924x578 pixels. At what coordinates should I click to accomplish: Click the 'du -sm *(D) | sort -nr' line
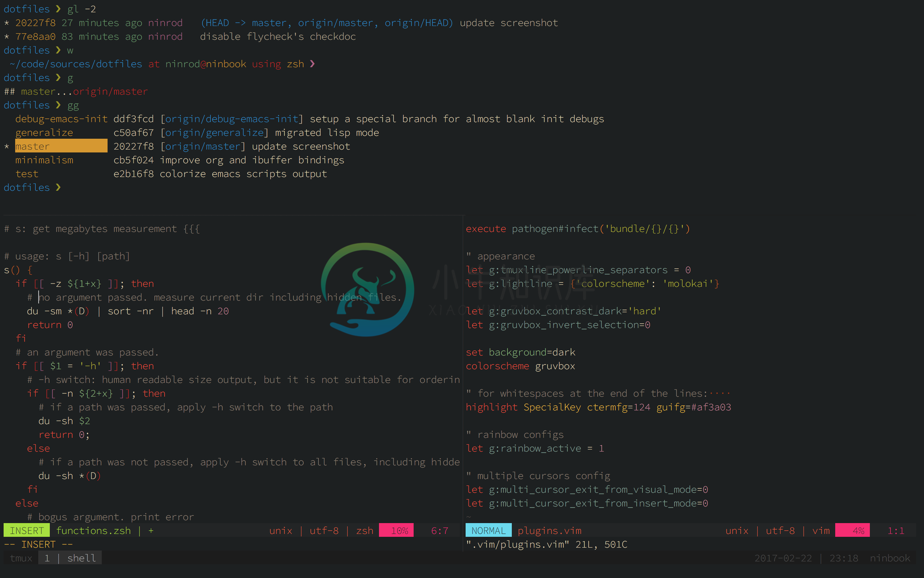point(128,311)
